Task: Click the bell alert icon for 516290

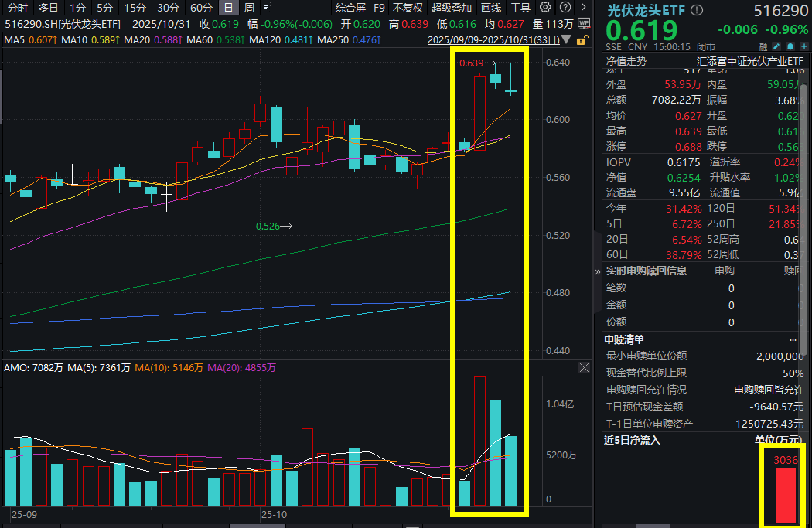Action: pos(790,46)
